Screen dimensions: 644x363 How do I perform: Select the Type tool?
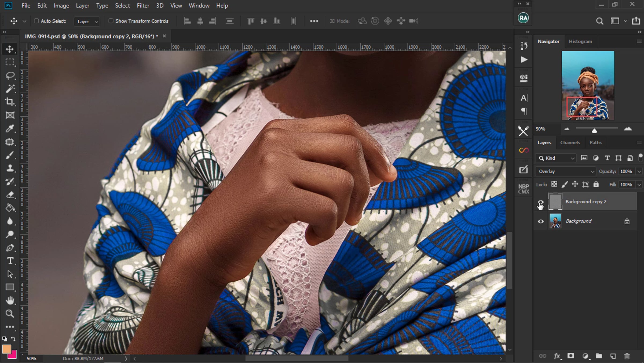coord(10,261)
